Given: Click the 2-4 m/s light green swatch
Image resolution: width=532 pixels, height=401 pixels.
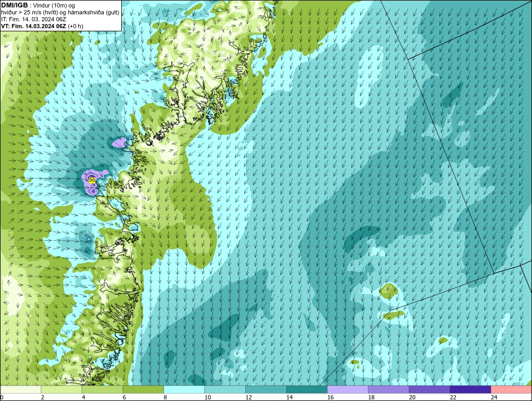Looking at the screenshot, I should coord(61,389).
